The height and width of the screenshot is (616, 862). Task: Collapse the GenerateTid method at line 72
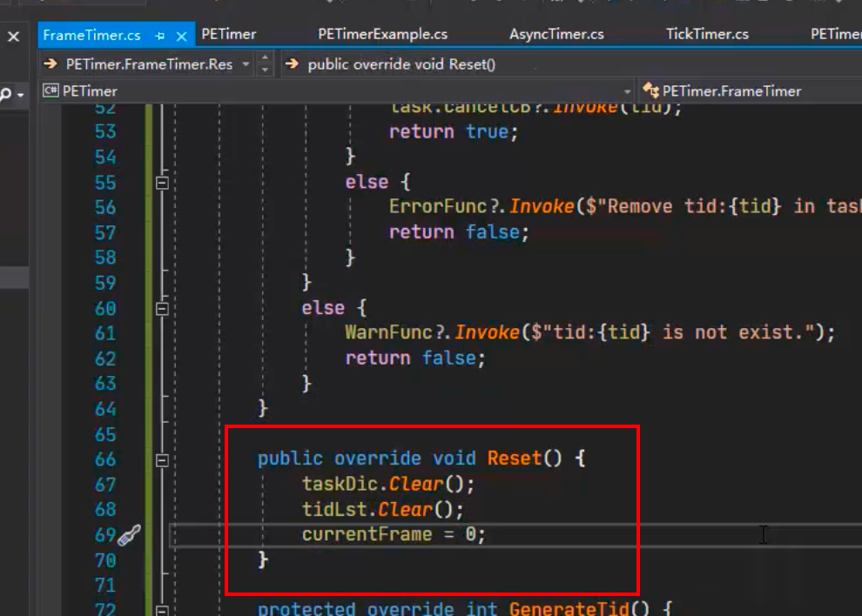162,610
